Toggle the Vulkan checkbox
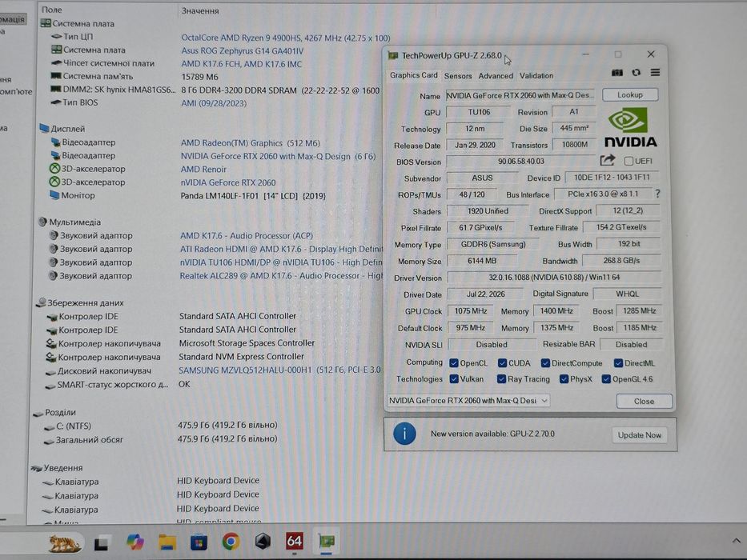The height and width of the screenshot is (560, 747). (x=454, y=379)
